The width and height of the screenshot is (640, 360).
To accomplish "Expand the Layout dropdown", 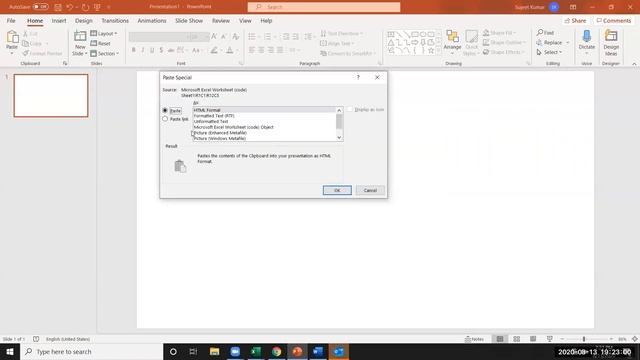I will pyautogui.click(x=104, y=33).
